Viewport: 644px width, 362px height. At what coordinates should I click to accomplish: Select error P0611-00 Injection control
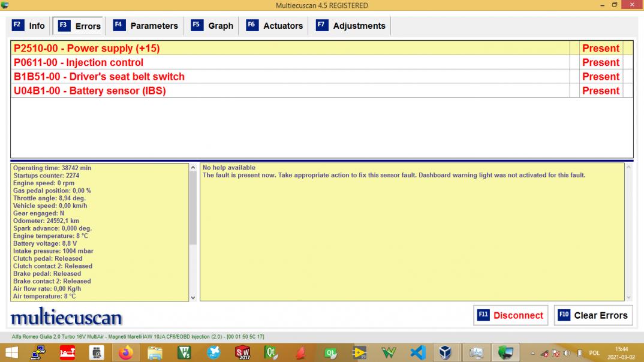pos(290,62)
